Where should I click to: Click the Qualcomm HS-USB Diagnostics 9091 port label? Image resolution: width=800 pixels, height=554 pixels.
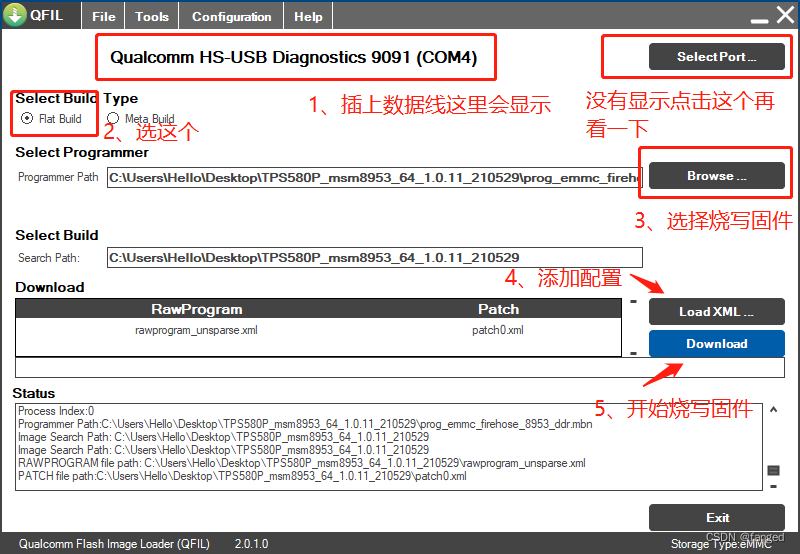(294, 57)
